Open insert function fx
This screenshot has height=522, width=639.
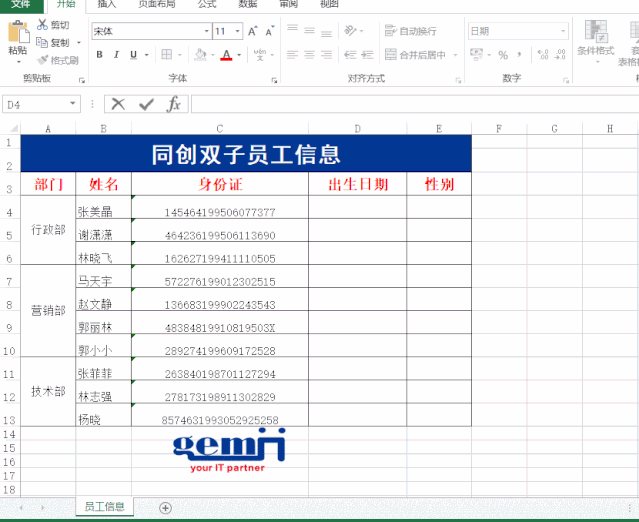click(x=174, y=104)
